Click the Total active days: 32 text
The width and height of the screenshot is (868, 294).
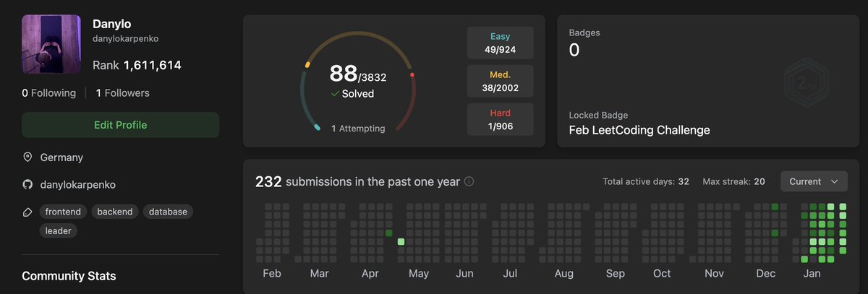coord(646,182)
